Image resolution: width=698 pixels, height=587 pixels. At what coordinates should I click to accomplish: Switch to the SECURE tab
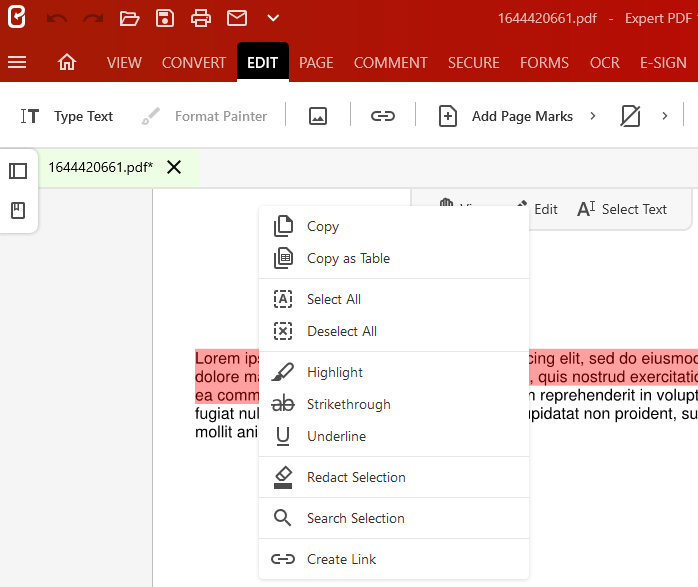pyautogui.click(x=474, y=63)
